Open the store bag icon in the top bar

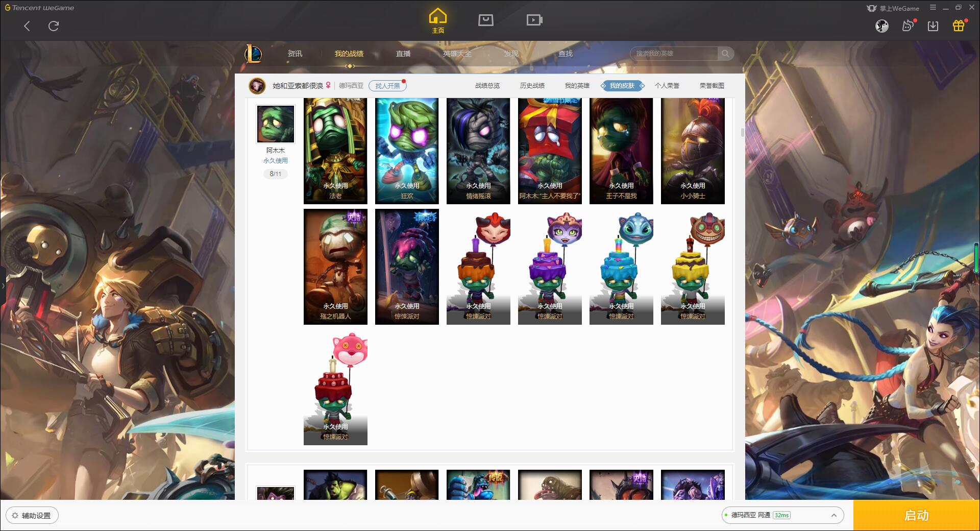[485, 20]
